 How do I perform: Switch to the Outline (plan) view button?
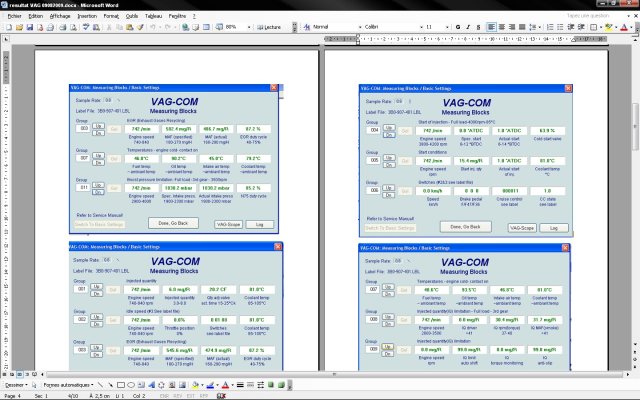27,374
